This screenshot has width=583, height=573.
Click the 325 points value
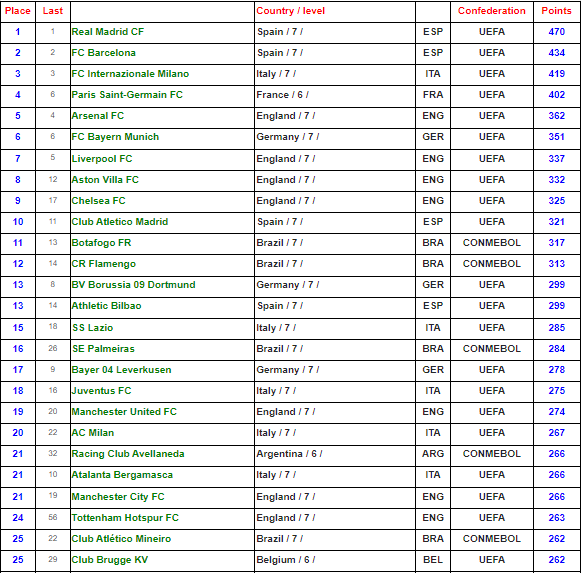pos(556,201)
